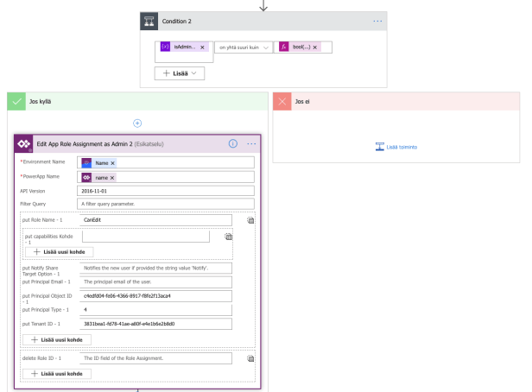Expand the Lisää dropdown in Condition 2
532x392 pixels.
coord(180,74)
